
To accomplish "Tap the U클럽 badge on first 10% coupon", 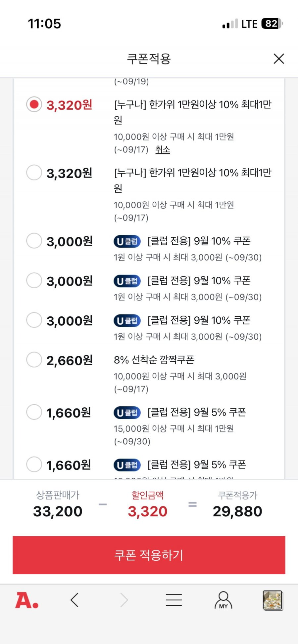I will 127,241.
